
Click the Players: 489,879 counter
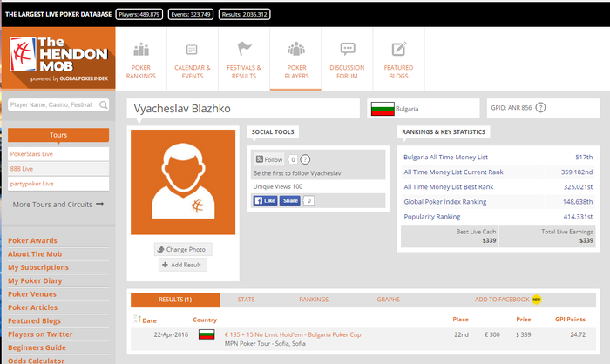coord(139,15)
